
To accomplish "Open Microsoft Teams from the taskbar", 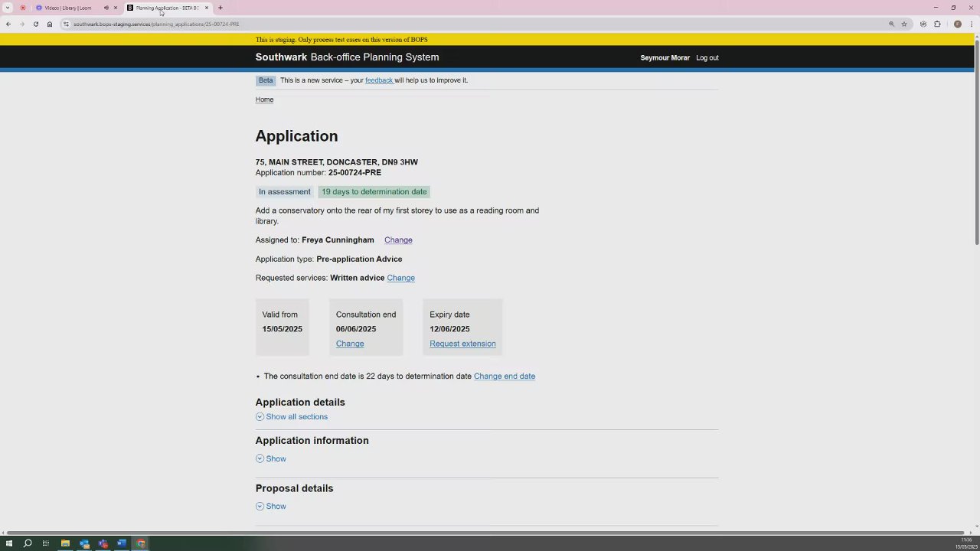I will click(x=103, y=543).
